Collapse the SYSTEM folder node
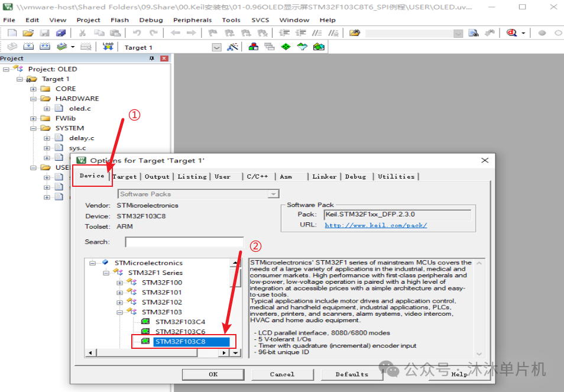The image size is (564, 392). pos(33,128)
